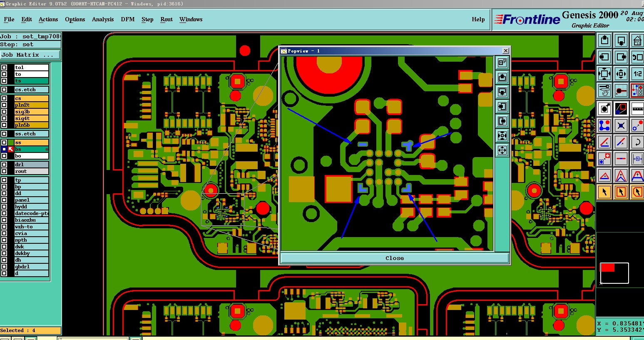Viewport: 644px width, 340px height.
Task: Click Popview window zoom-window icon
Action: pos(502,62)
